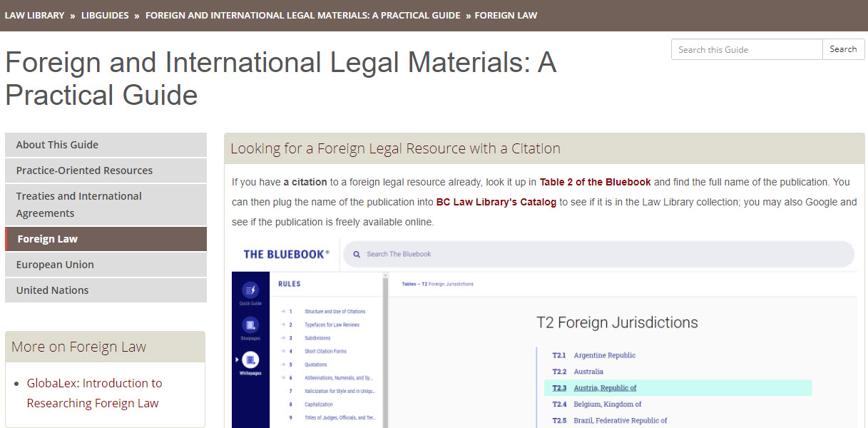
Task: Click rule 8 Capitalization
Action: 319,404
